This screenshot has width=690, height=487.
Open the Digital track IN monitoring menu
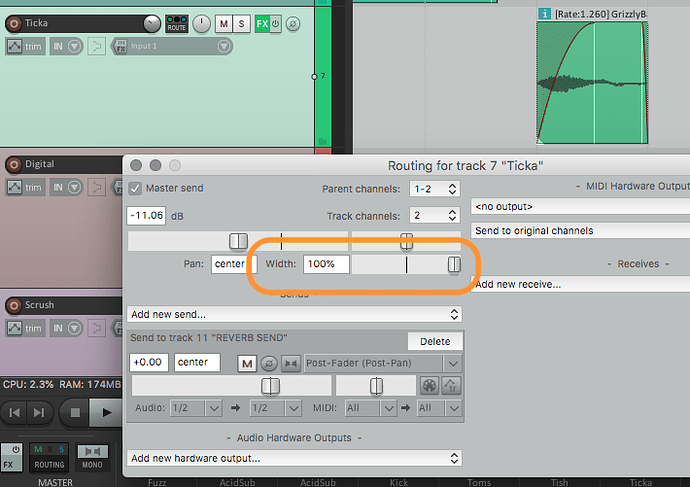[x=66, y=187]
